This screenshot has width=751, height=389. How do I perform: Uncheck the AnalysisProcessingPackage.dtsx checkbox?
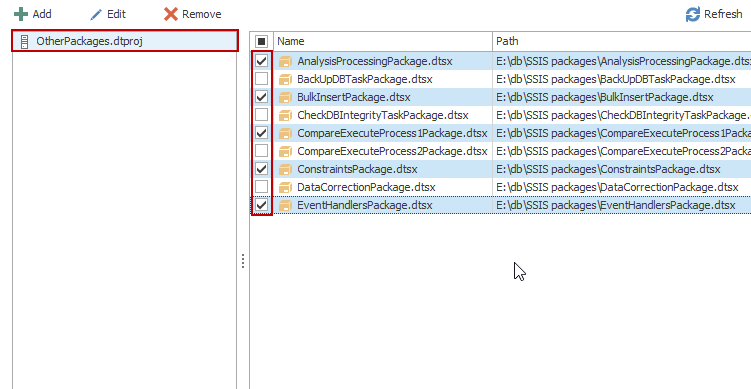pyautogui.click(x=262, y=61)
